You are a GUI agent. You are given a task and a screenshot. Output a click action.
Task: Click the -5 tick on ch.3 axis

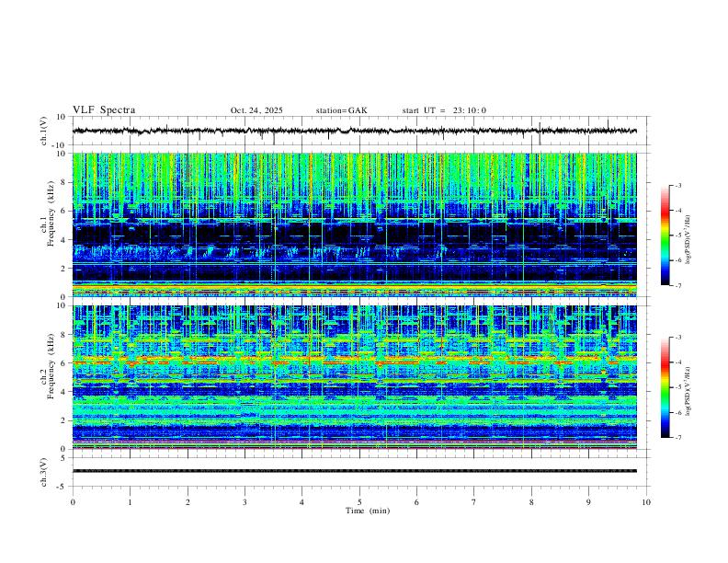point(63,487)
